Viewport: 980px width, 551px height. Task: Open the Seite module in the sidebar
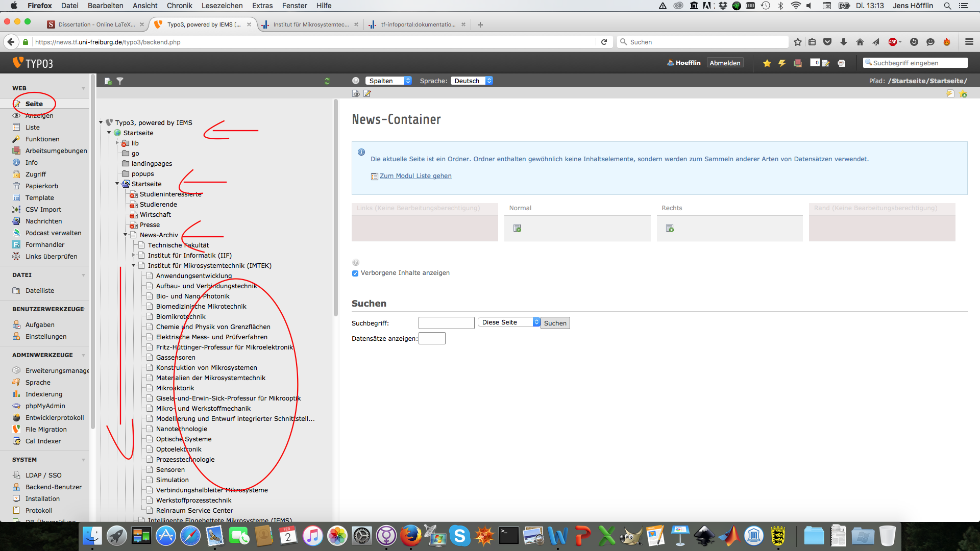34,104
